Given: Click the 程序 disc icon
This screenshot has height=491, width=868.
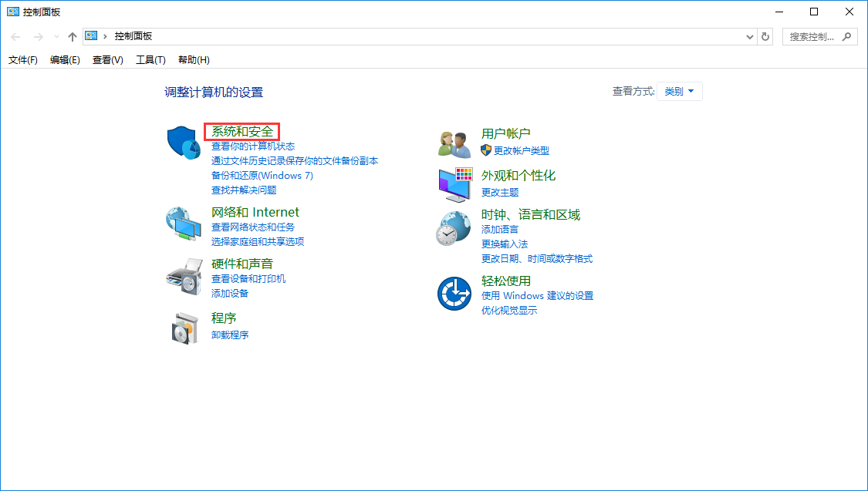Looking at the screenshot, I should coord(183,326).
